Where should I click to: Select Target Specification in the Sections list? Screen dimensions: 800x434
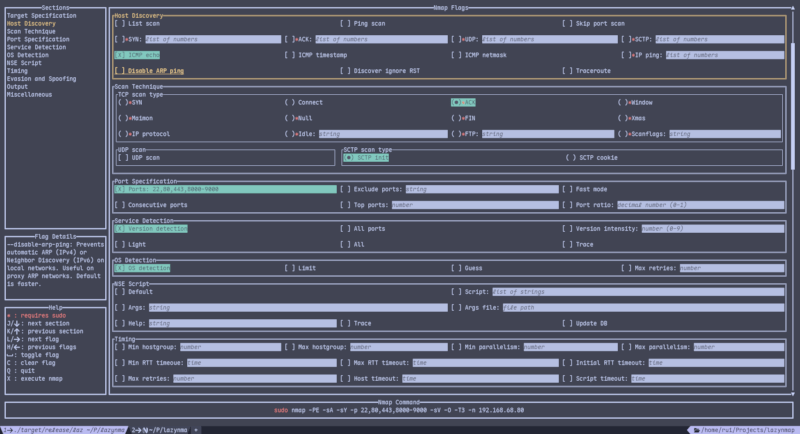[x=41, y=16]
